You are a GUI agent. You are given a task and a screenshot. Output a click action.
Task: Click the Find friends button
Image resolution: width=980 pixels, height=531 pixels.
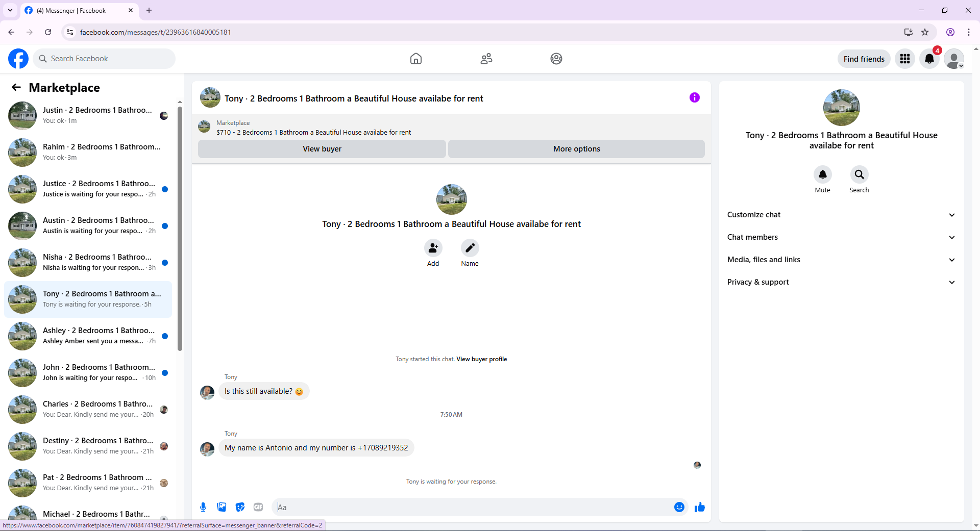click(x=864, y=59)
